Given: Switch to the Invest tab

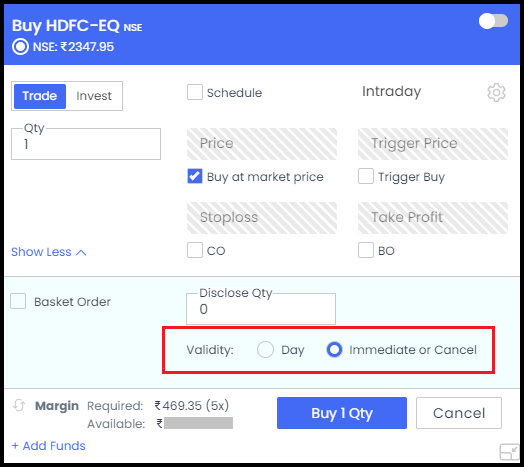Looking at the screenshot, I should click(94, 96).
